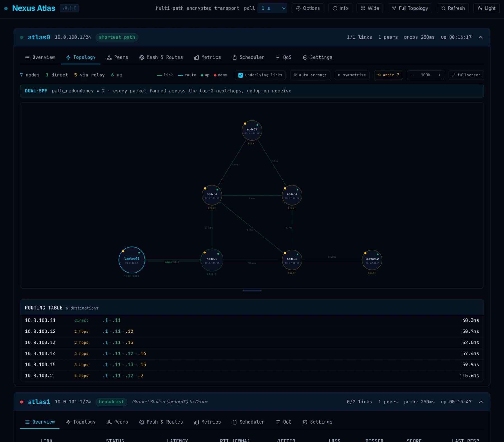Click the DUAL-SPF label
The image size is (504, 442).
pyautogui.click(x=36, y=91)
